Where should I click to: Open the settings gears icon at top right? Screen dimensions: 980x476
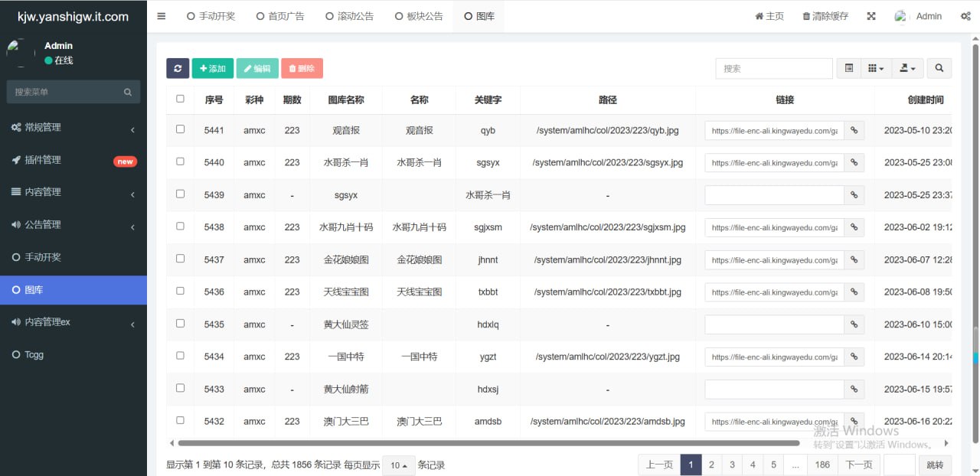click(965, 16)
